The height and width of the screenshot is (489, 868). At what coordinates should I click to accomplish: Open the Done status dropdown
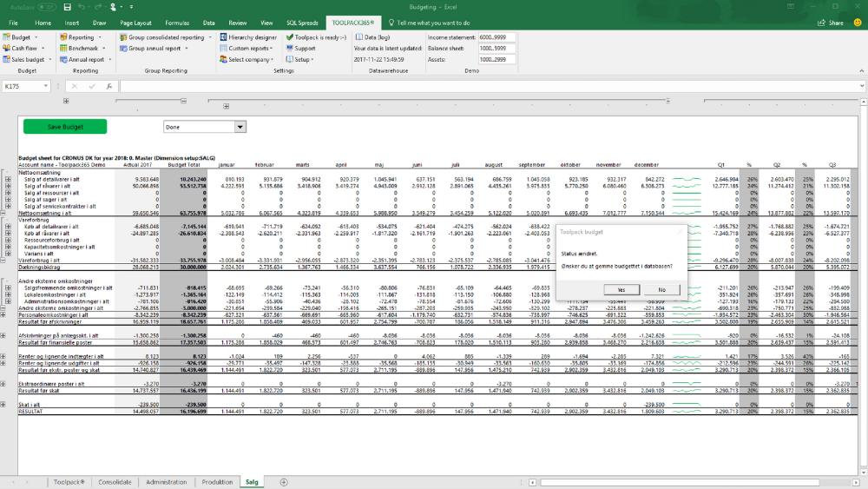(x=240, y=127)
